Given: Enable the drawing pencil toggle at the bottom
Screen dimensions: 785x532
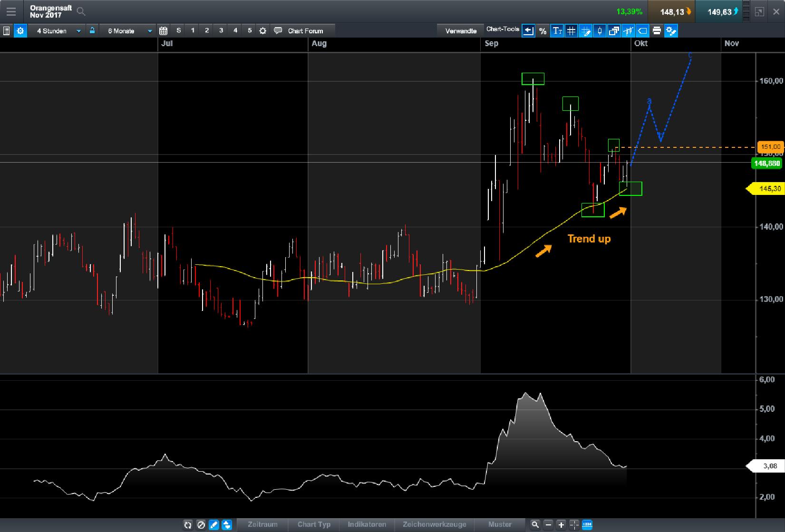Looking at the screenshot, I should click(x=213, y=525).
